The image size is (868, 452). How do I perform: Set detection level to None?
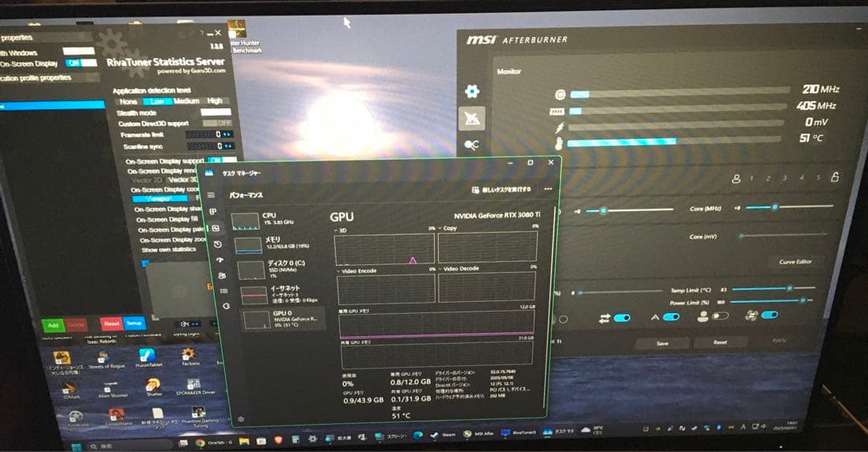click(128, 102)
